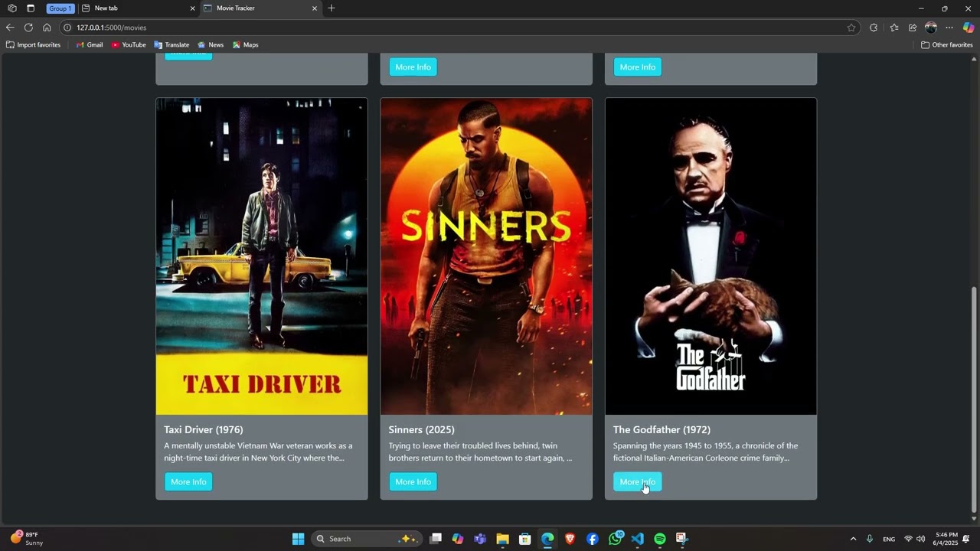Open Brave browser from the taskbar
The width and height of the screenshot is (980, 551).
[570, 539]
